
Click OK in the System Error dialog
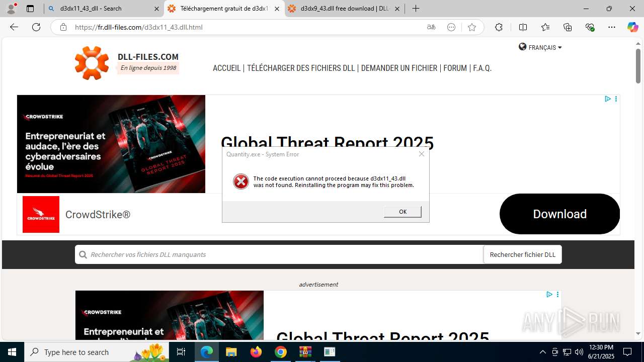pos(403,212)
